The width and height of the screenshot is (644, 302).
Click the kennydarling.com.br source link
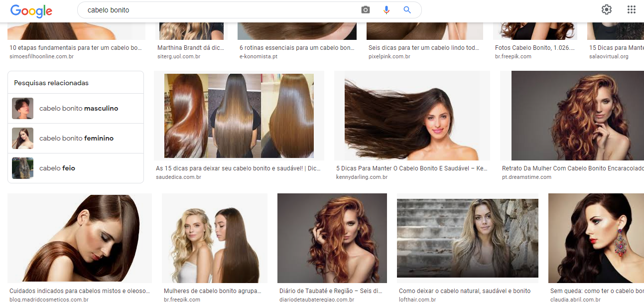point(362,177)
